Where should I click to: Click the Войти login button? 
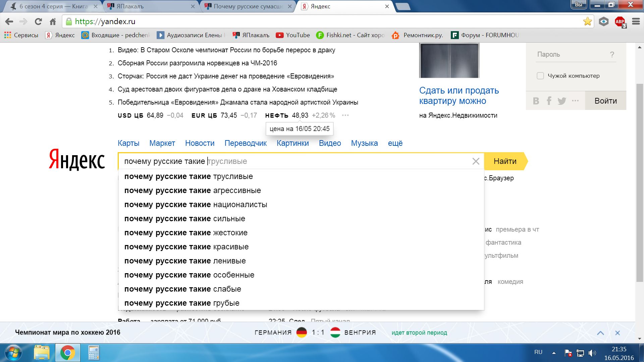pyautogui.click(x=605, y=101)
